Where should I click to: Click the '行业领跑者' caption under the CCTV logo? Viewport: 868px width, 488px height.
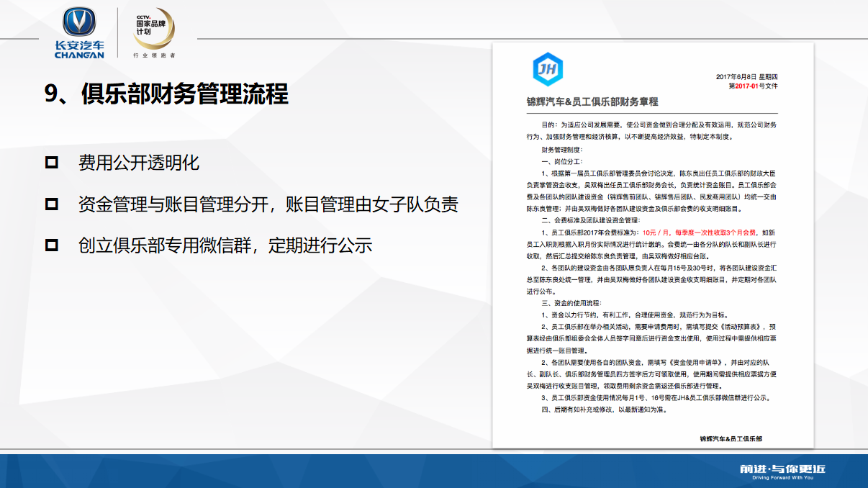coord(154,55)
